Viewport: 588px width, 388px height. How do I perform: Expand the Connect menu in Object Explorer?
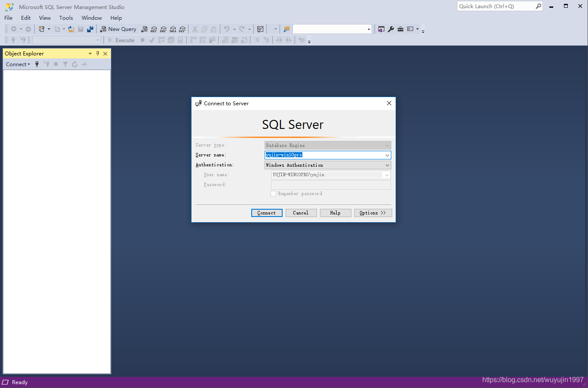pyautogui.click(x=18, y=64)
